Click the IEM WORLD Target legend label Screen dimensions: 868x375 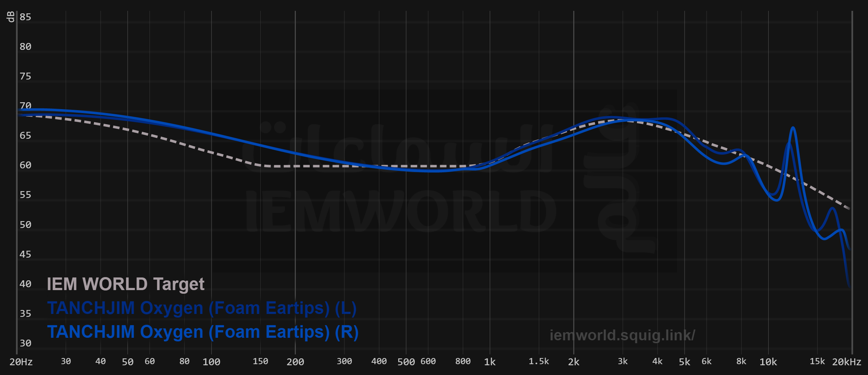click(x=125, y=284)
